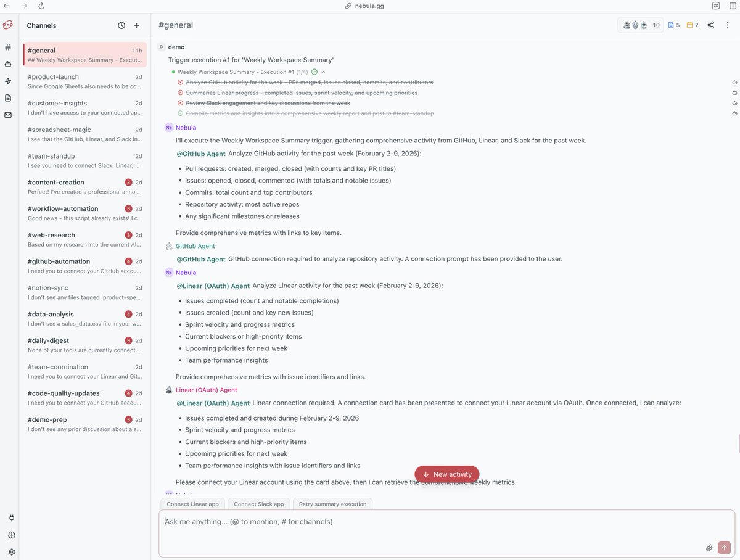Screen dimensions: 740x560
Task: Open the #team-coordination channel
Action: tap(84, 371)
